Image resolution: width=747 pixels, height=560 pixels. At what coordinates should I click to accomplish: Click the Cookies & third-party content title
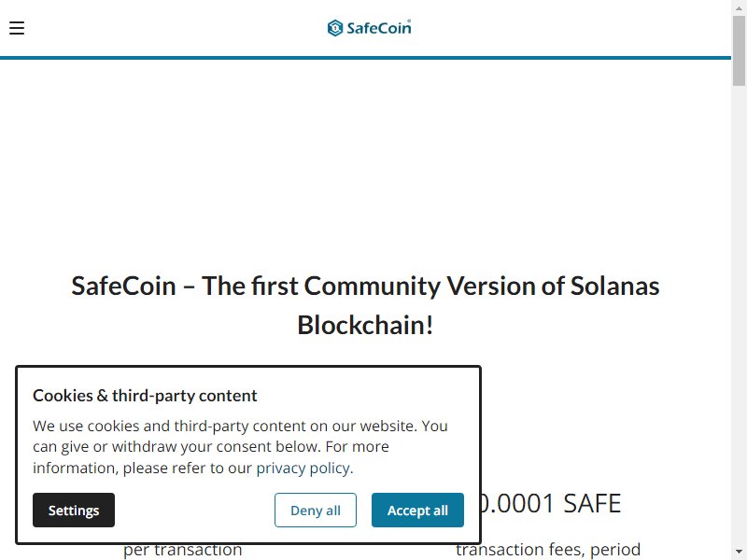click(x=145, y=395)
